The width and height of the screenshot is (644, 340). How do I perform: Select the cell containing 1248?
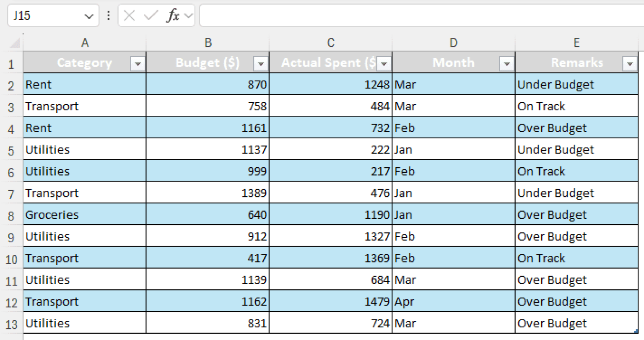coord(331,84)
